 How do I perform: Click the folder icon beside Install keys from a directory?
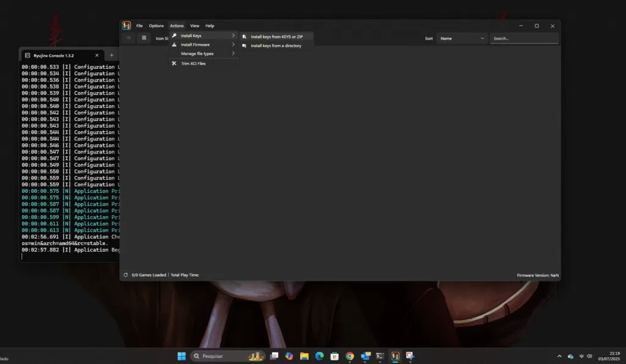coord(245,46)
